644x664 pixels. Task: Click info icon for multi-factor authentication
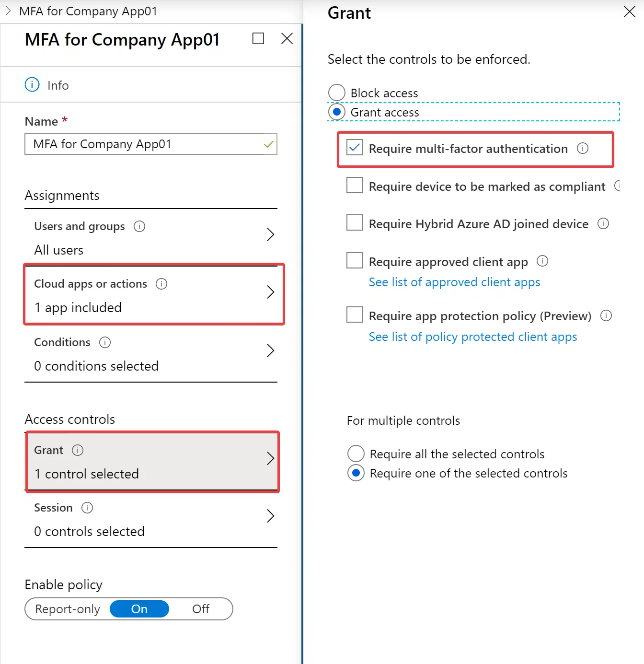click(x=583, y=148)
